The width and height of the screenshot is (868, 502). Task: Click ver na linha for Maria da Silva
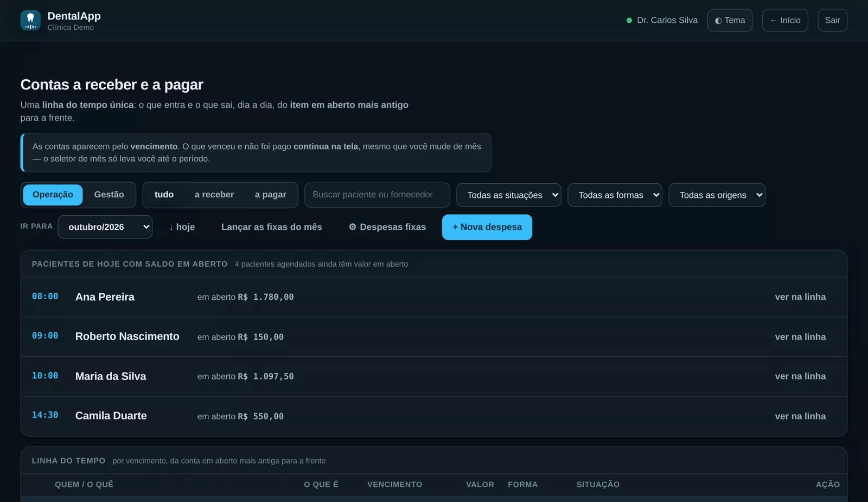800,376
